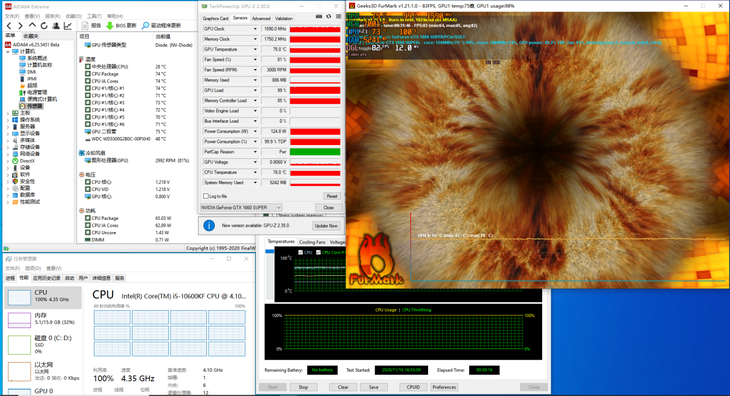Click Save button in stability test
The width and height of the screenshot is (730, 396).
click(x=374, y=387)
